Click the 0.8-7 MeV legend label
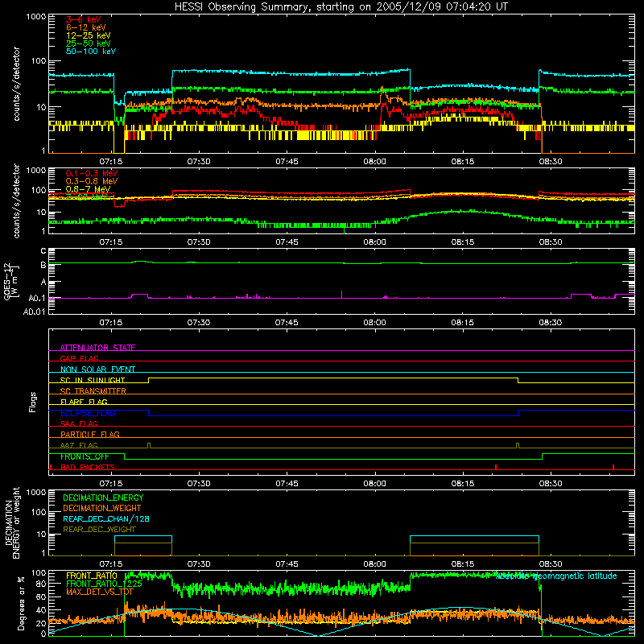Viewport: 644px width, 644px height. point(88,189)
